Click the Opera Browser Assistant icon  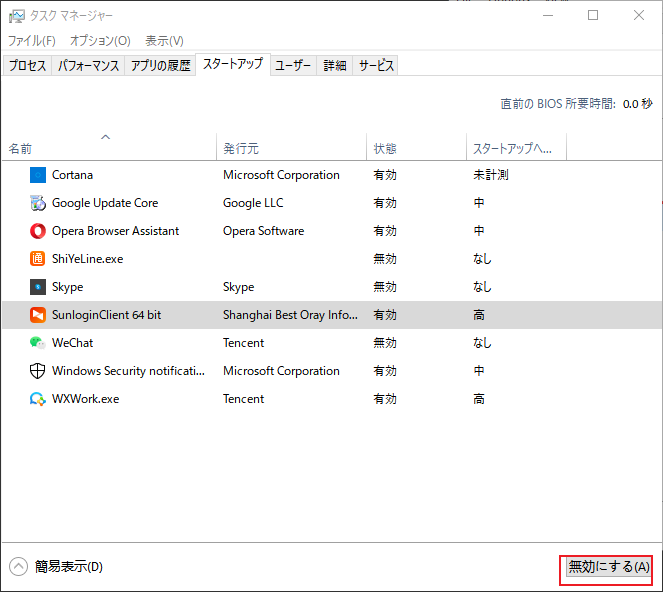click(38, 231)
